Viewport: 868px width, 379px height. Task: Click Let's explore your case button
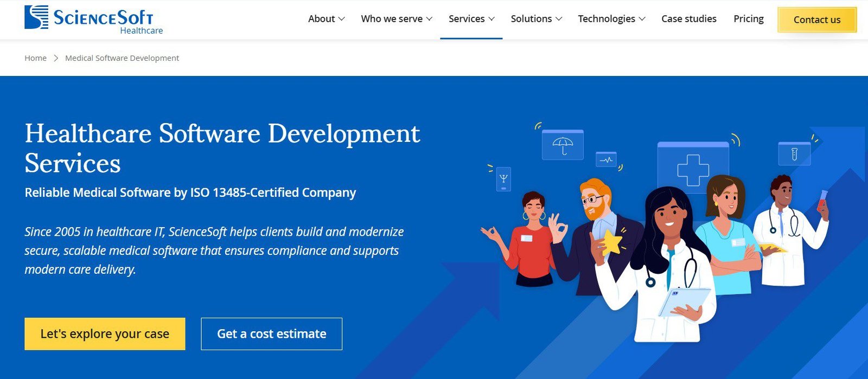coord(105,334)
